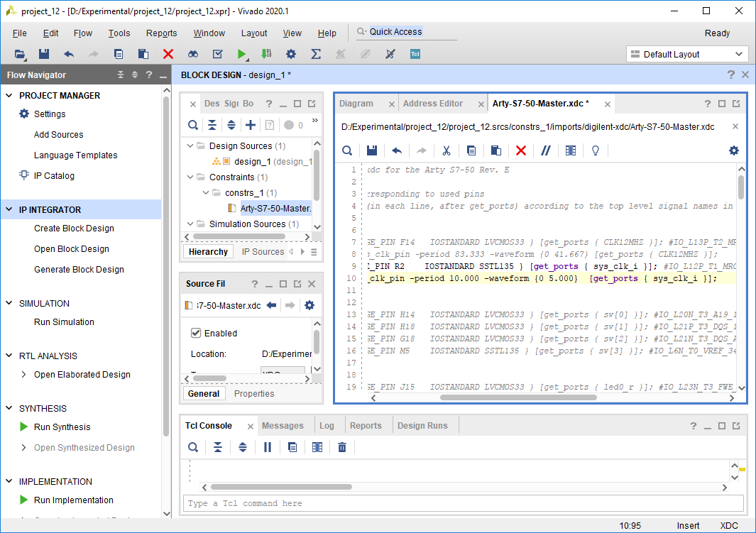Click the binoculars Find icon

(x=193, y=54)
